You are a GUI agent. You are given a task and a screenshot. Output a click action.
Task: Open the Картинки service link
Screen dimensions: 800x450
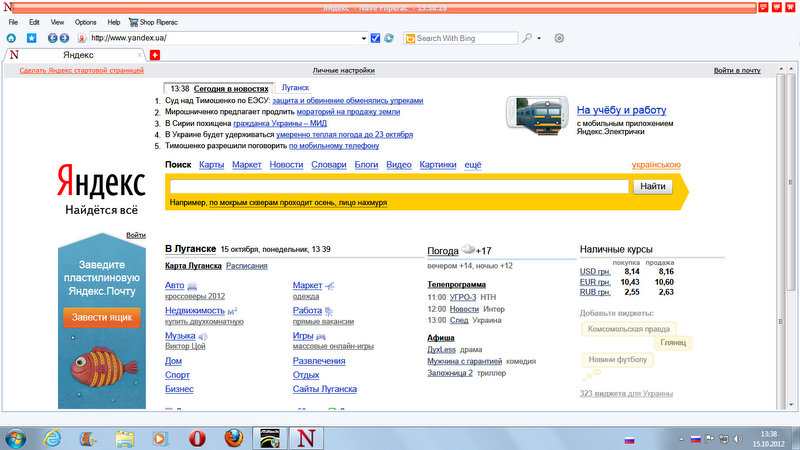(438, 165)
